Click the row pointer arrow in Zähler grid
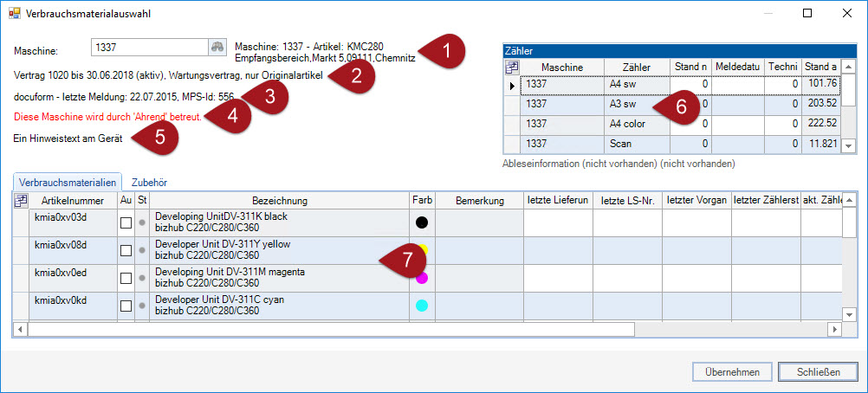The image size is (868, 393). (x=512, y=85)
